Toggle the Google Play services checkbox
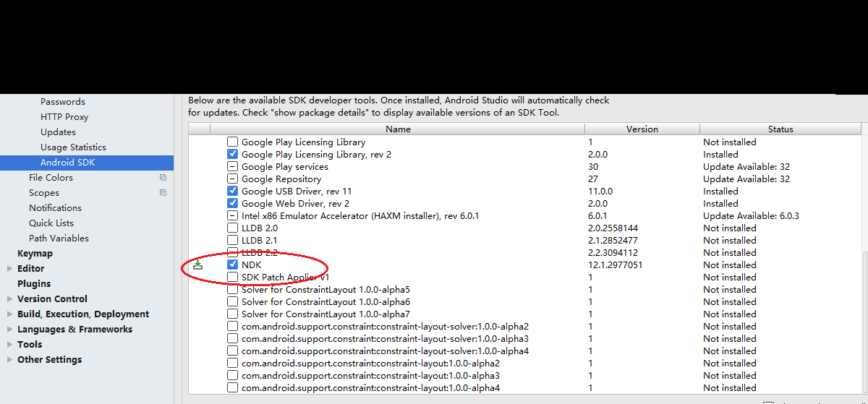The height and width of the screenshot is (404, 868). click(232, 167)
